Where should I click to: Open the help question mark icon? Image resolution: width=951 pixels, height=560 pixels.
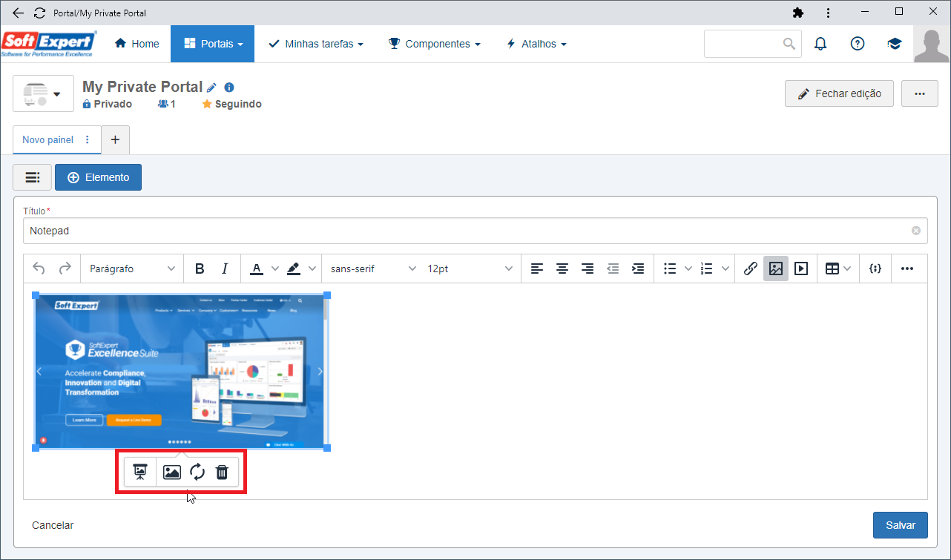pyautogui.click(x=858, y=44)
